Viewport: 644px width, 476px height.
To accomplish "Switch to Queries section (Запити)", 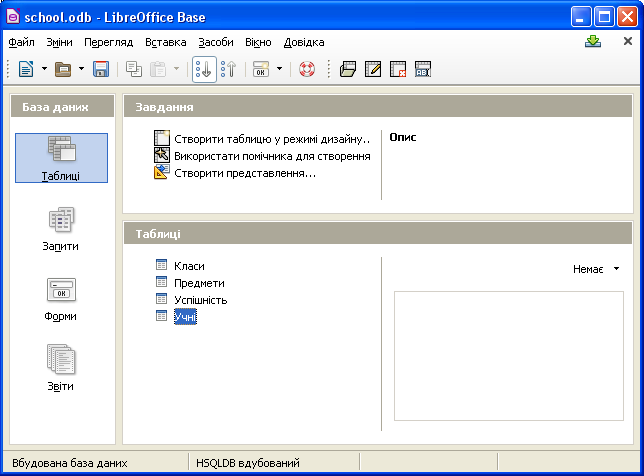I will [x=62, y=229].
